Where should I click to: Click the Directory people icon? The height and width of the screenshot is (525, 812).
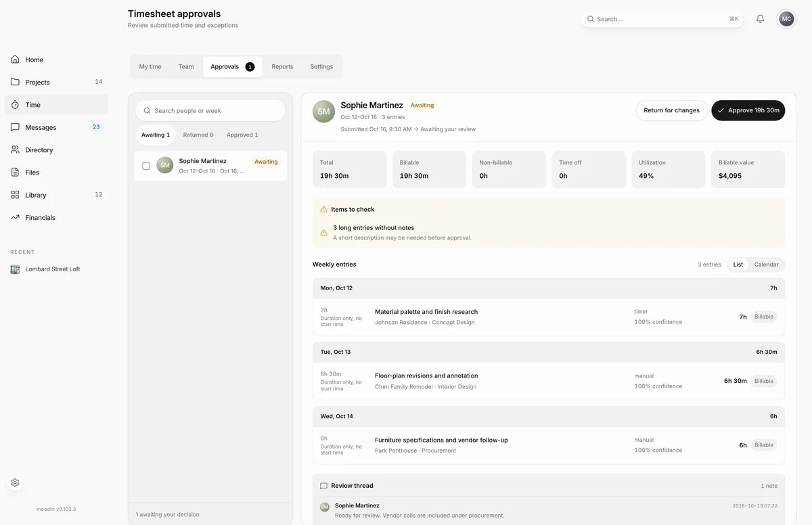(x=15, y=150)
